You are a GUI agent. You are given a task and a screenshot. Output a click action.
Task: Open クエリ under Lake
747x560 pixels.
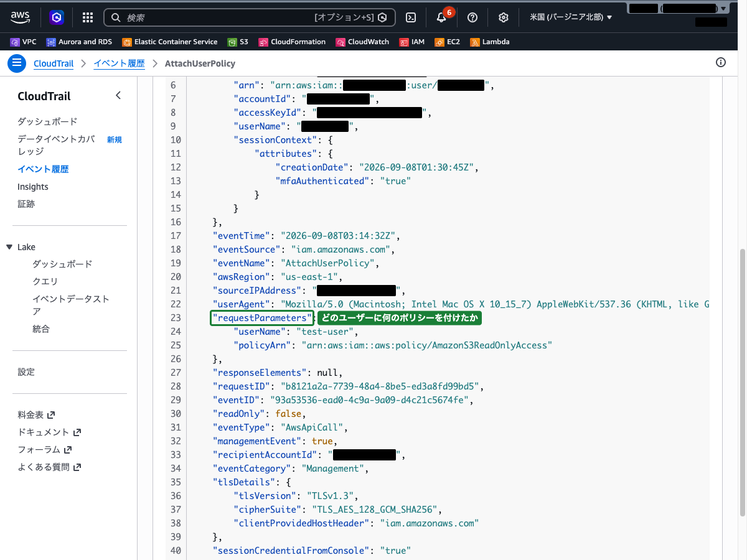[x=45, y=281]
